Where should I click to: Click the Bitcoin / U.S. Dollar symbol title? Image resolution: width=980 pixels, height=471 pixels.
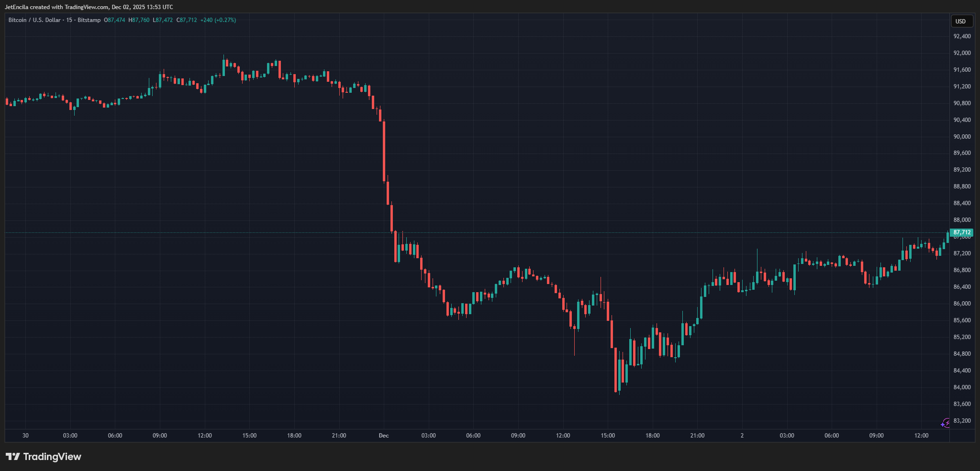[x=34, y=20]
